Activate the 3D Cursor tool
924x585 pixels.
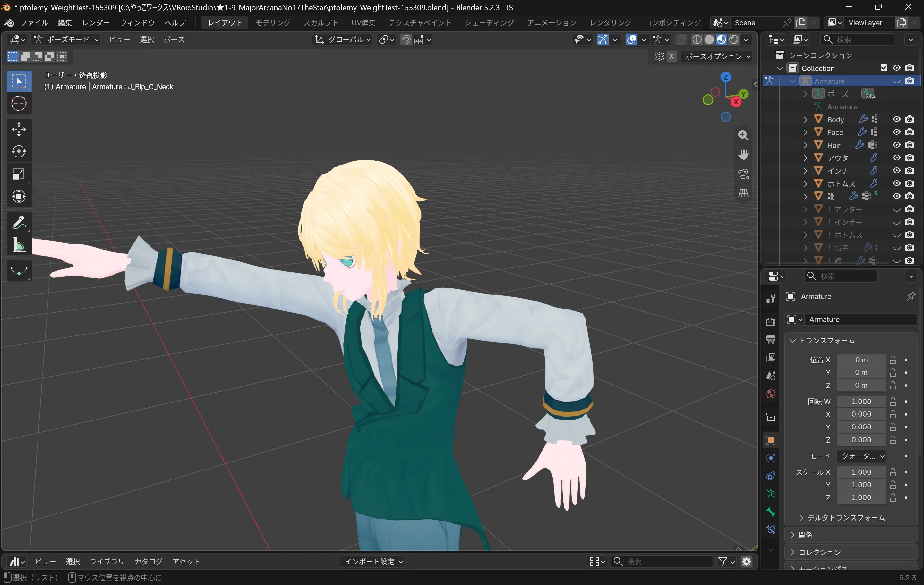click(19, 103)
